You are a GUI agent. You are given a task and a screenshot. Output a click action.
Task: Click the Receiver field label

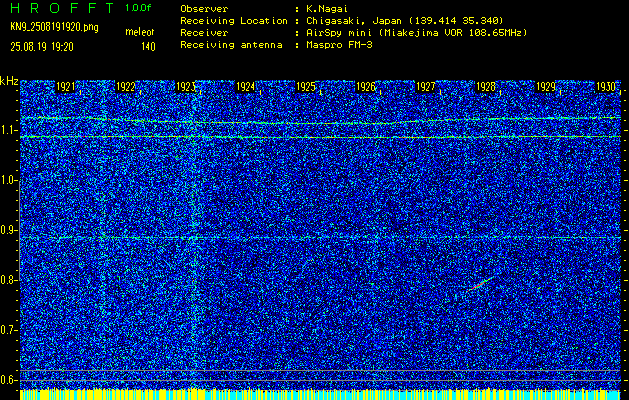(204, 33)
